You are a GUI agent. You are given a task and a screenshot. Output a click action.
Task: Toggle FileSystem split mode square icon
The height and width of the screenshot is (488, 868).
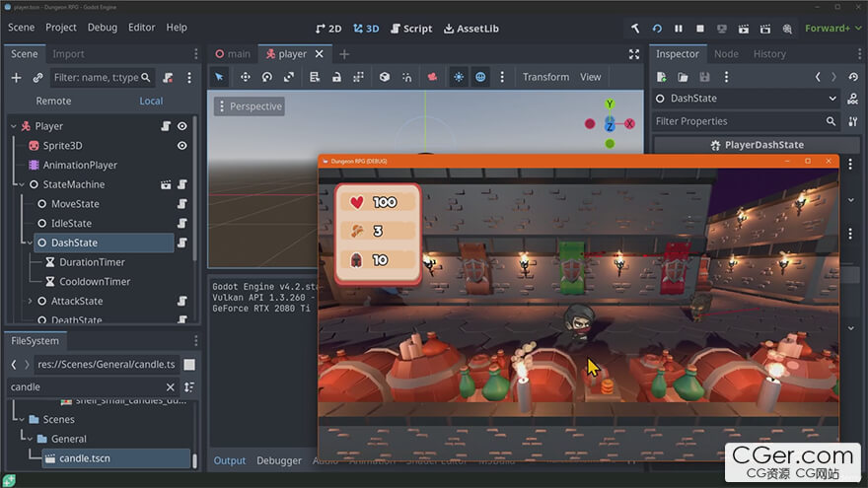pyautogui.click(x=189, y=364)
